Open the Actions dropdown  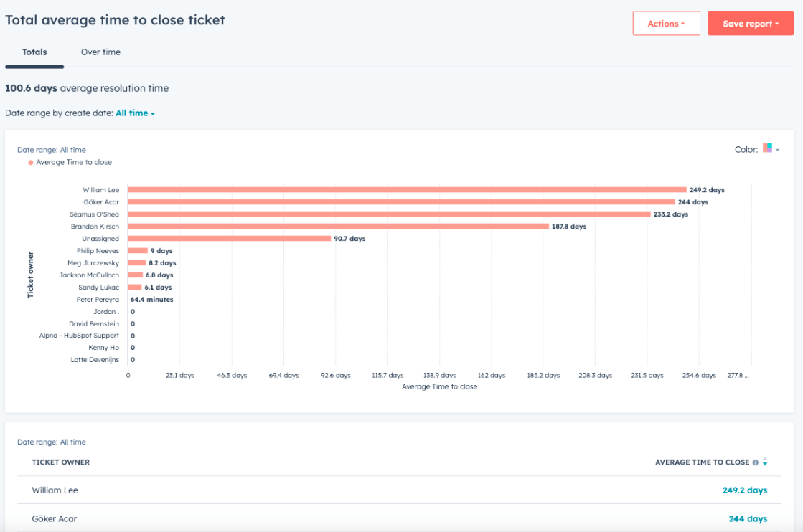(x=666, y=24)
